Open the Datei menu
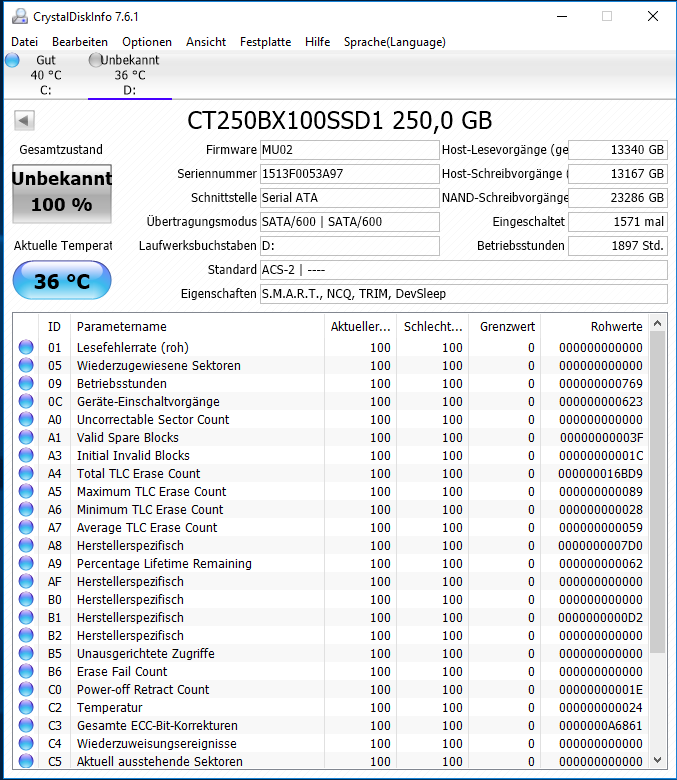The image size is (677, 780). 24,42
